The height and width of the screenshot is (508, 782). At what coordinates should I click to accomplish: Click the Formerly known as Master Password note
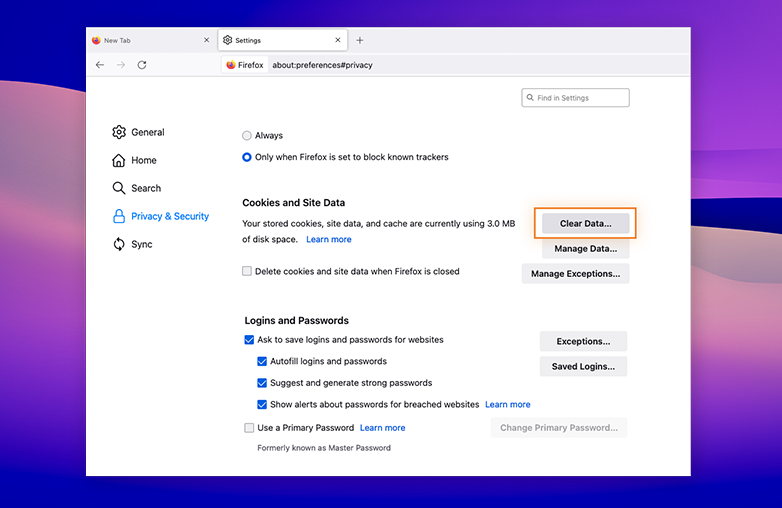pyautogui.click(x=324, y=448)
